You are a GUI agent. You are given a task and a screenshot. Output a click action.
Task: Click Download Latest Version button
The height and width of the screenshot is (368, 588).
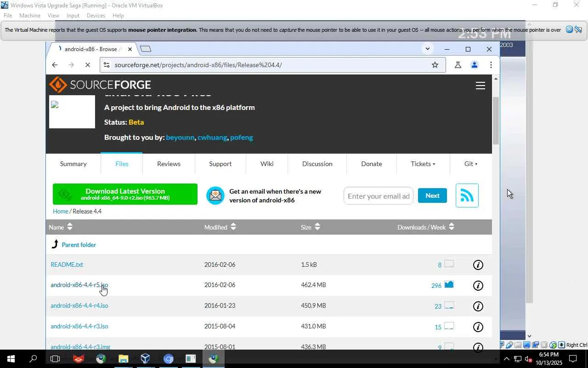tap(125, 194)
